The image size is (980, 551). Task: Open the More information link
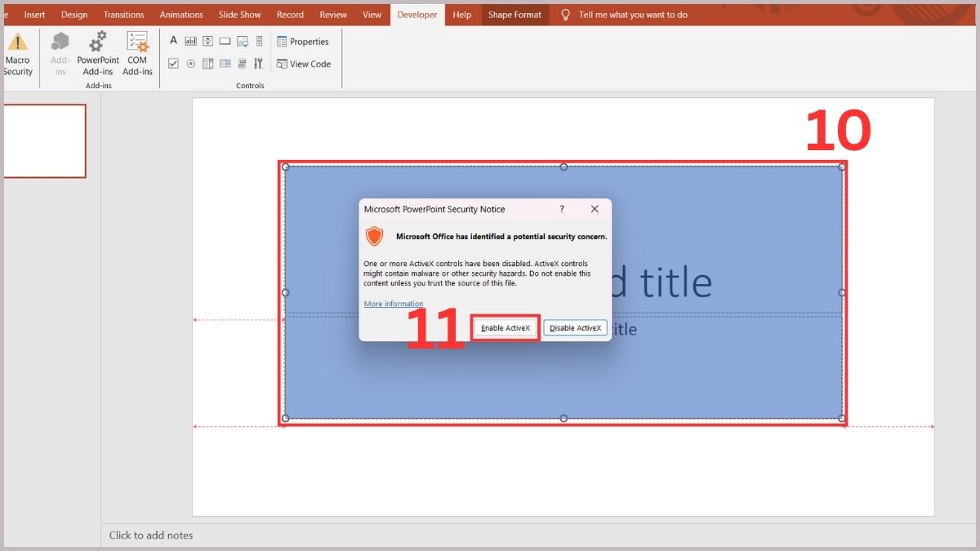pos(393,303)
